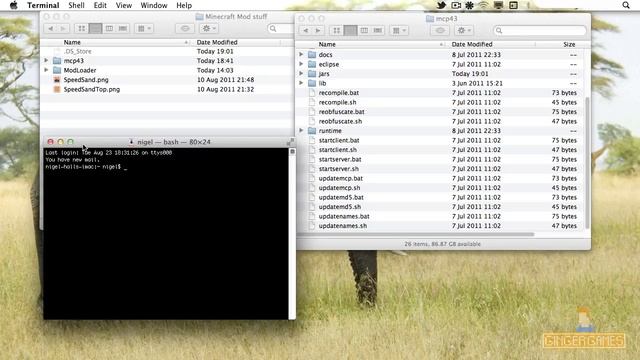
Task: Go back in Minecraft Mod stuff window
Action: [x=51, y=28]
